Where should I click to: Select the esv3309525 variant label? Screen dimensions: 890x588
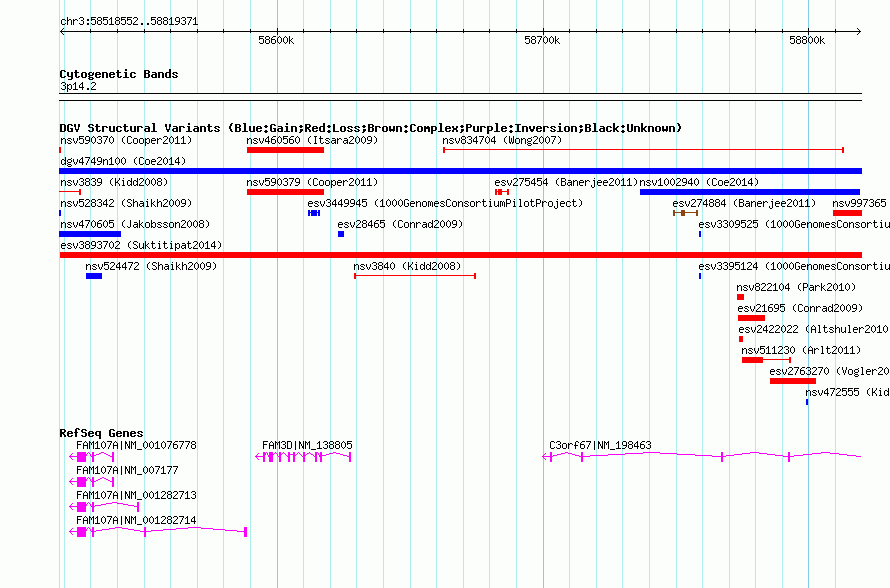pyautogui.click(x=794, y=224)
